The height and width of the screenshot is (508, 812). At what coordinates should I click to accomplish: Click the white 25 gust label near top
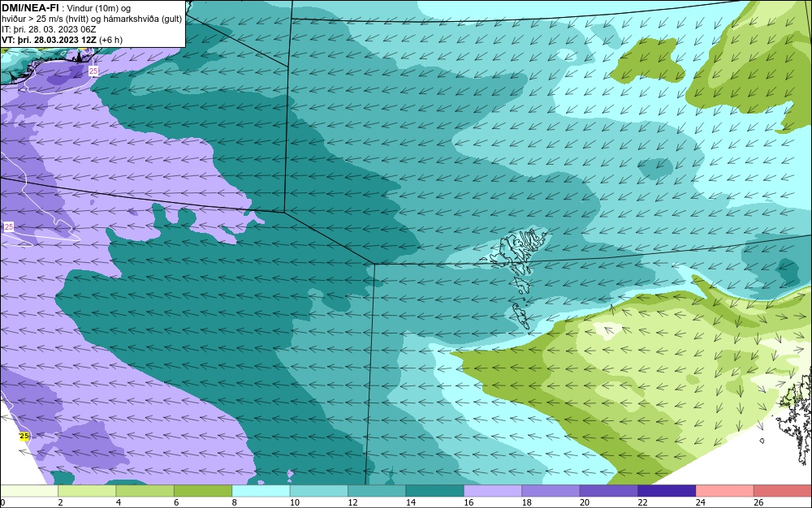pos(93,71)
